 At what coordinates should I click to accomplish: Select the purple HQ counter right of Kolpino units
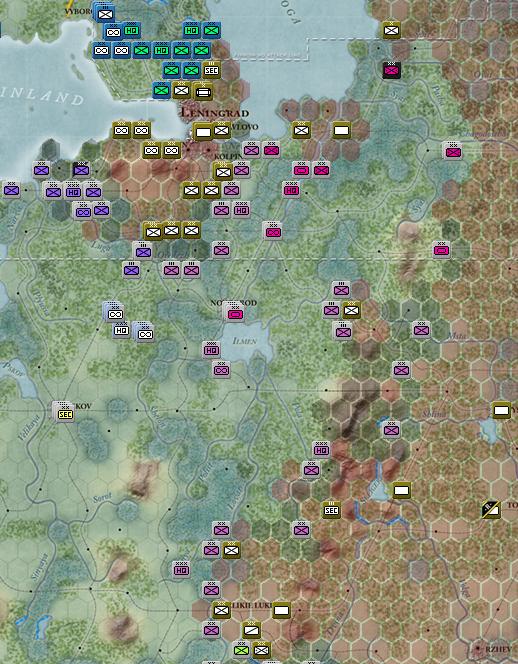pyautogui.click(x=241, y=209)
